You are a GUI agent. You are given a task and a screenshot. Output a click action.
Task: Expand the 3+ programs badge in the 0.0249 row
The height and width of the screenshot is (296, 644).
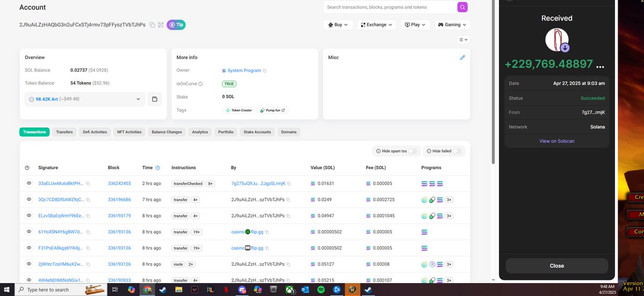click(x=449, y=200)
